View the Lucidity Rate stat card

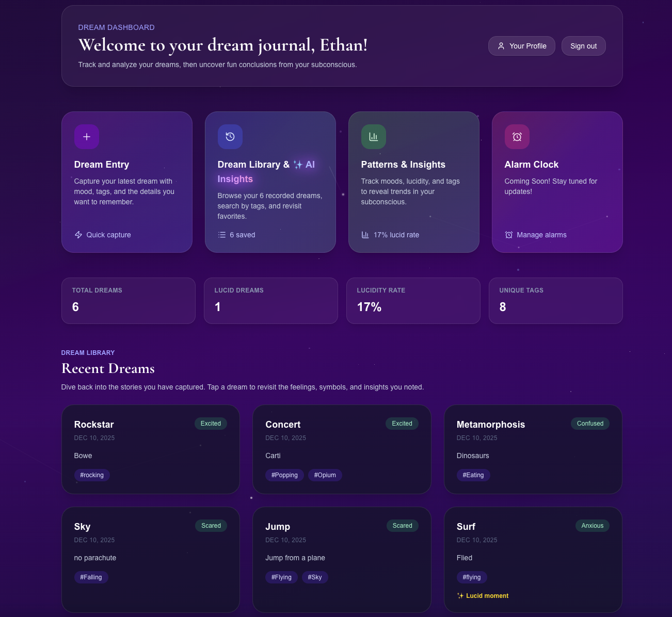tap(413, 301)
